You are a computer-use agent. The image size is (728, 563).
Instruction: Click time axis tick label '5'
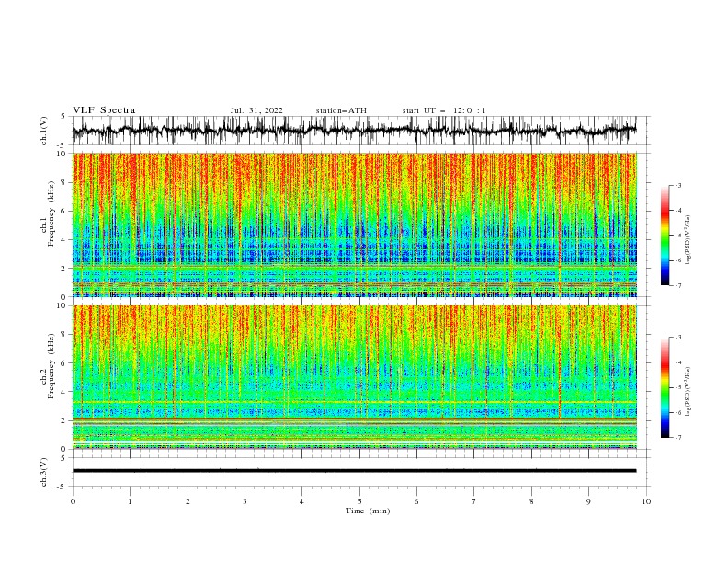point(359,501)
